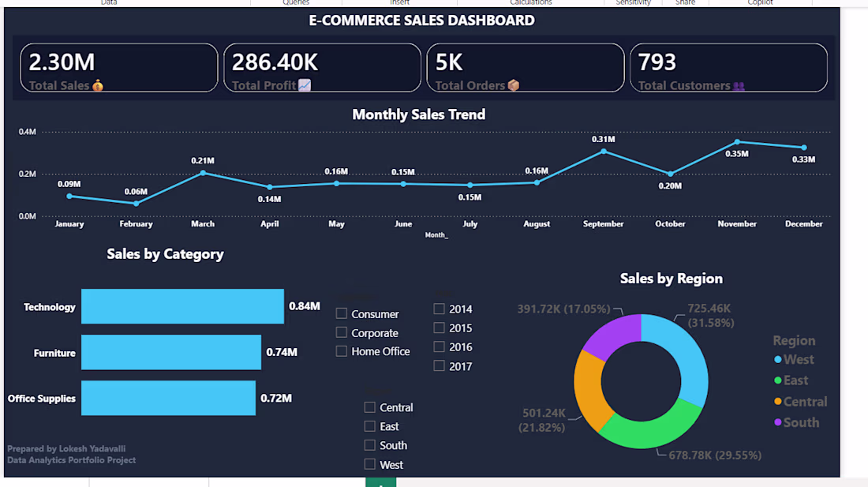
Task: Tick the 2016 year checkbox
Action: point(439,347)
